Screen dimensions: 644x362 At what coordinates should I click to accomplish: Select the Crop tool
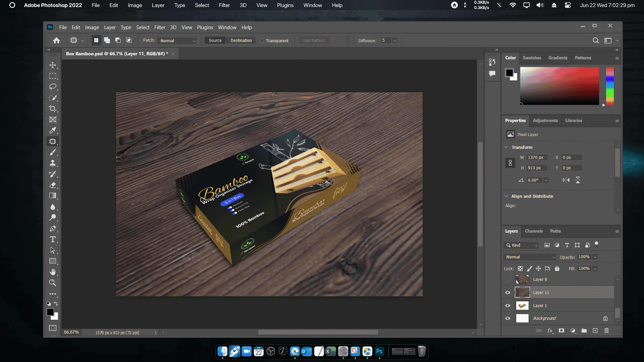(53, 109)
